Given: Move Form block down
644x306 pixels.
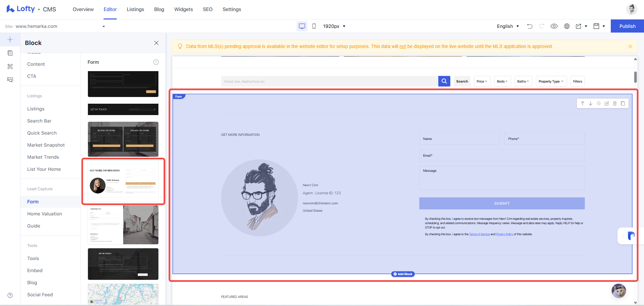Looking at the screenshot, I should (x=591, y=104).
